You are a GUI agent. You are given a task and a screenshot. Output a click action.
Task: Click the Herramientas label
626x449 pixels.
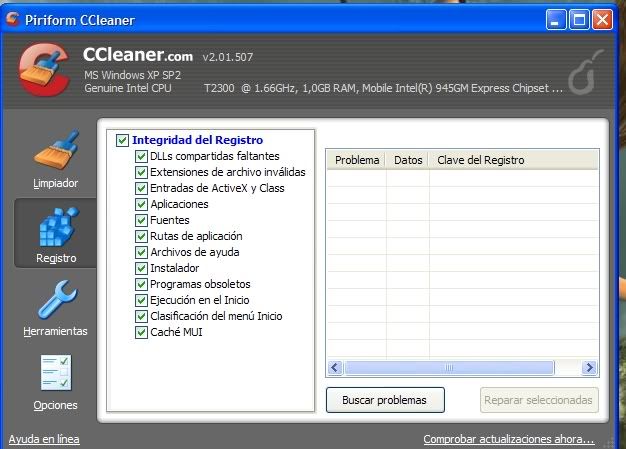click(55, 331)
